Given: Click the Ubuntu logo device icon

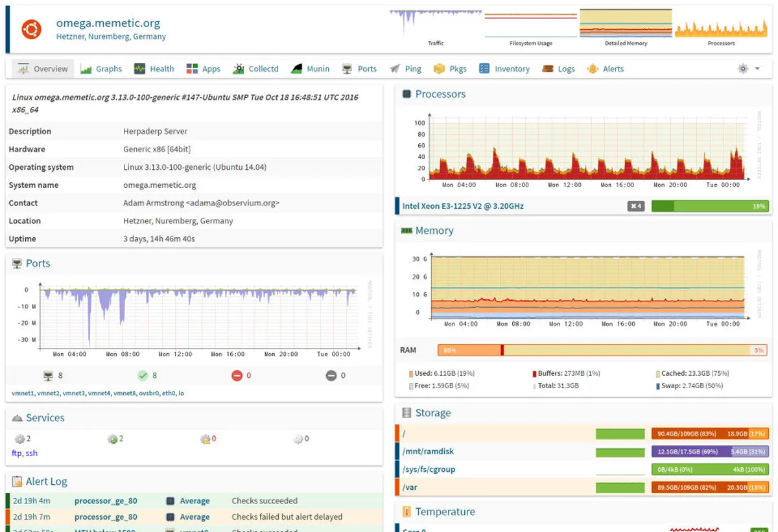Looking at the screenshot, I should click(x=31, y=29).
